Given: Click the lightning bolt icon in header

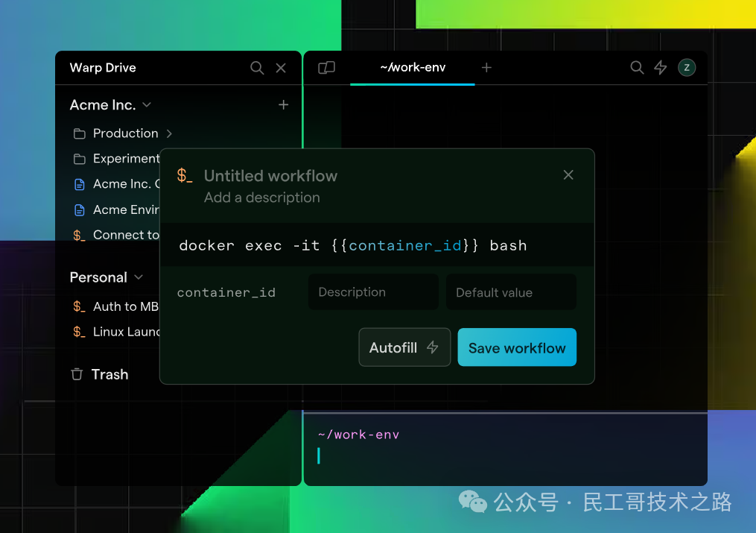Looking at the screenshot, I should coord(660,68).
